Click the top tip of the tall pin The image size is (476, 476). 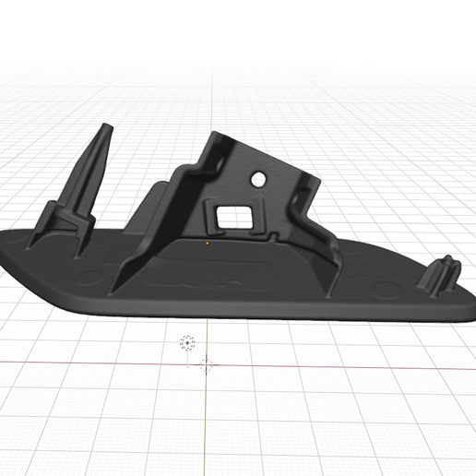(107, 126)
